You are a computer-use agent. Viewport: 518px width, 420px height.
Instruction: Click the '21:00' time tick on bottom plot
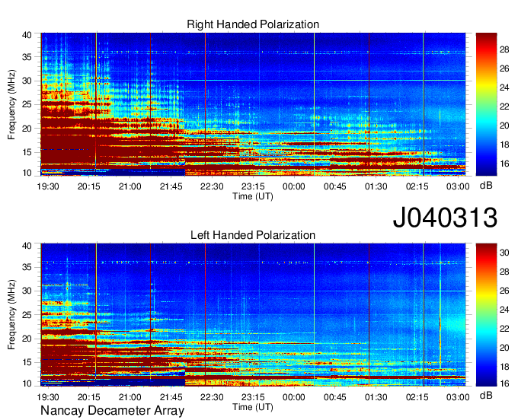(129, 397)
